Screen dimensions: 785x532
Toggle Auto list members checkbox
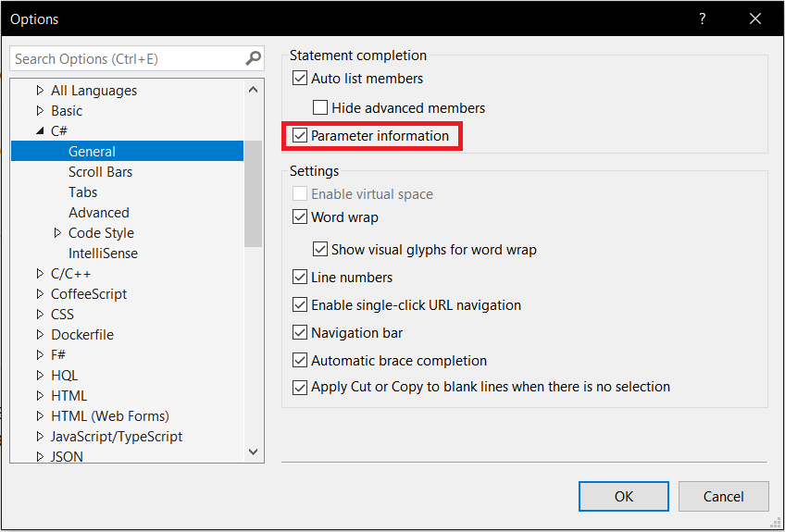[300, 79]
